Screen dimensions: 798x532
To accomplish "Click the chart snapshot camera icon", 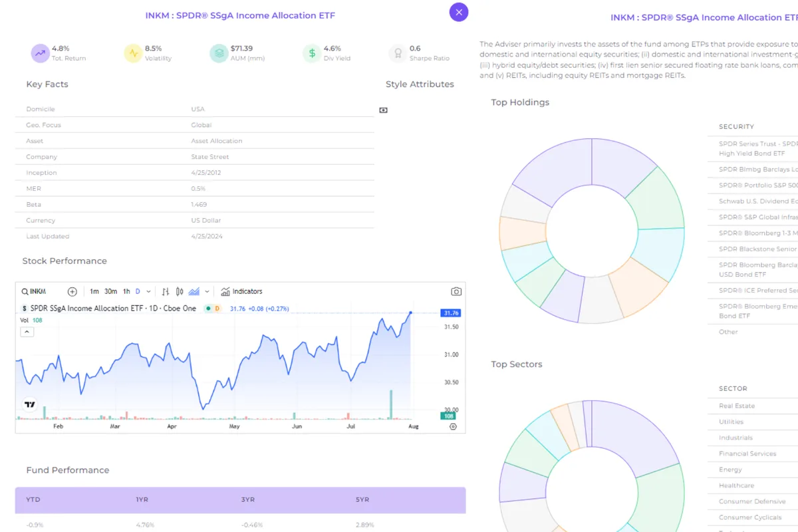I will (x=456, y=291).
